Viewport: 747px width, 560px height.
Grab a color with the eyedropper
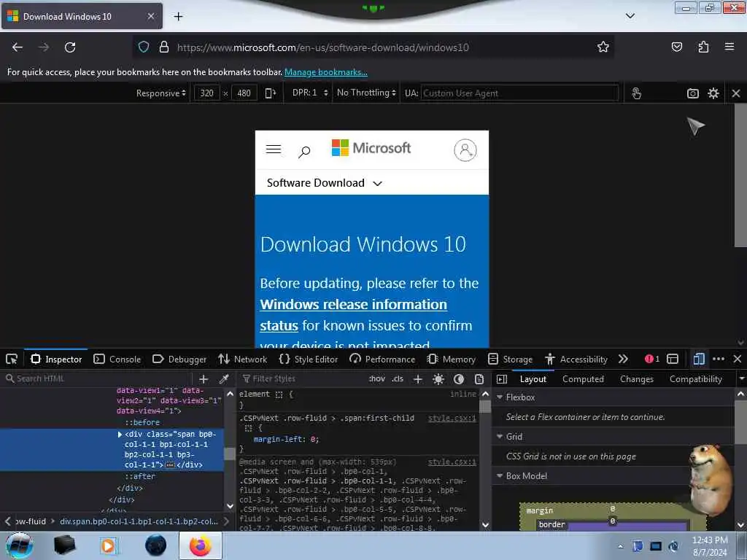[223, 378]
